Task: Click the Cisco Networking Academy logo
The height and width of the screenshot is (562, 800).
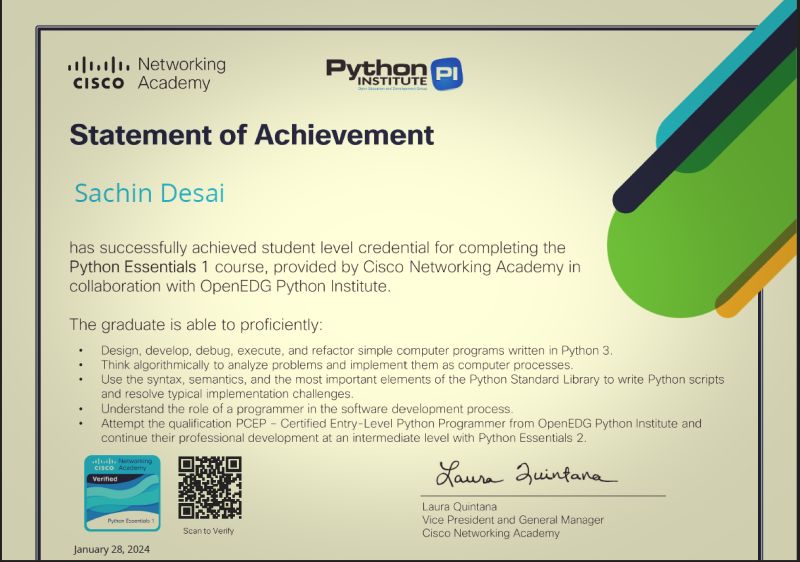Action: 146,73
